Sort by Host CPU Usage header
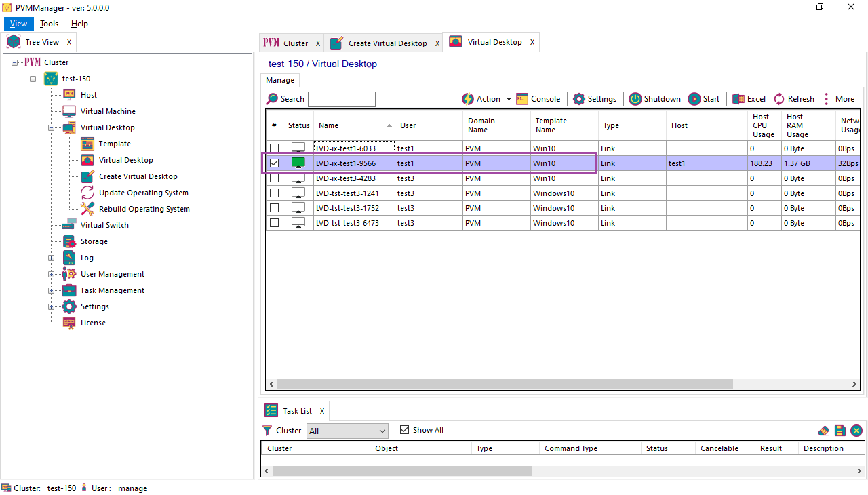The image size is (868, 495). pyautogui.click(x=765, y=125)
